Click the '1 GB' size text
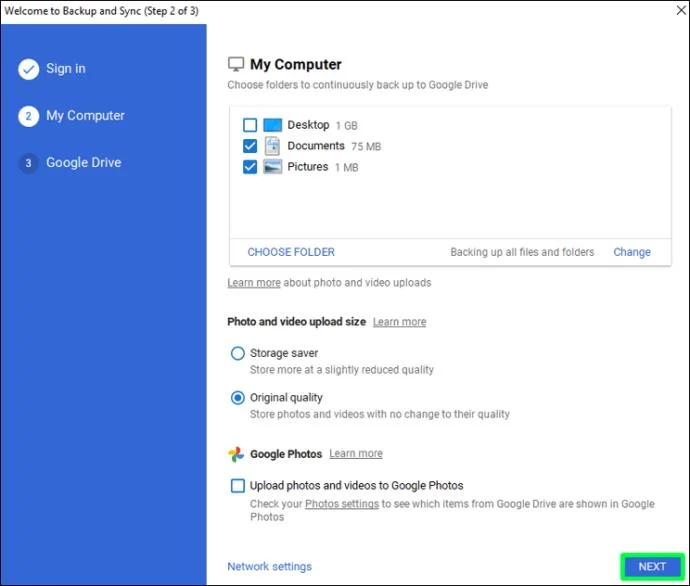Image resolution: width=690 pixels, height=586 pixels. point(347,126)
